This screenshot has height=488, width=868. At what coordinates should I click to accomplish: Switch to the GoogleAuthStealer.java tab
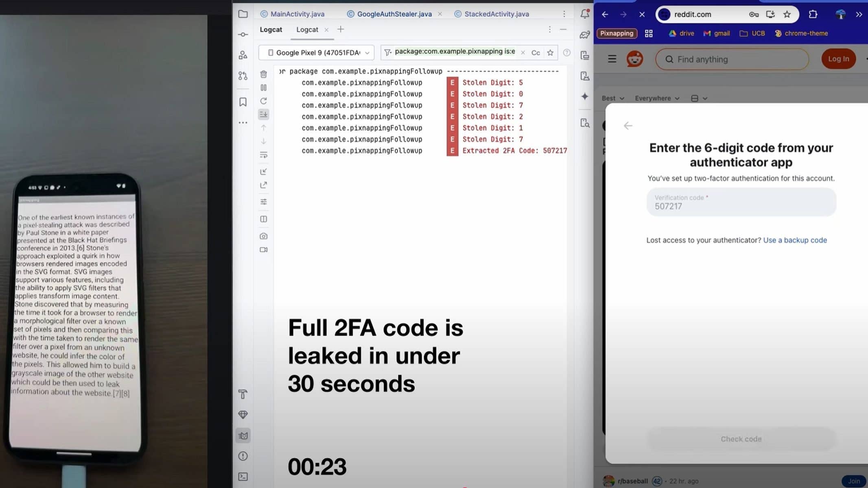pos(392,13)
